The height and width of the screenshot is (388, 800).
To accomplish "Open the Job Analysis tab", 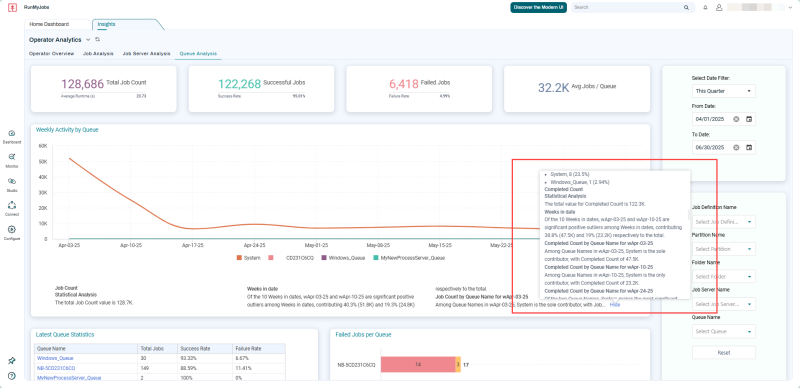I will tap(98, 54).
